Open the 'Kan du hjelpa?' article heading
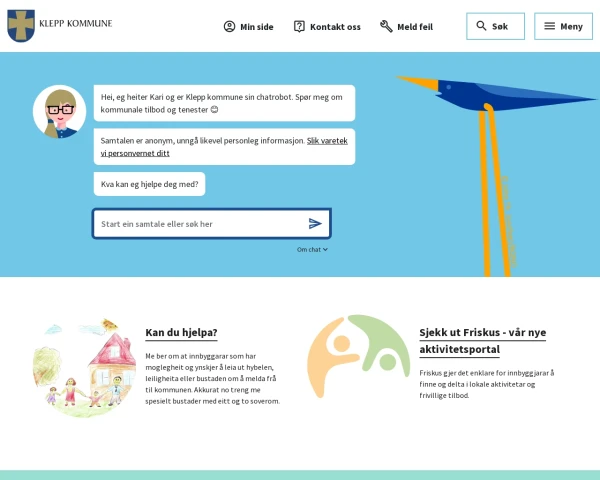The image size is (600, 480). [x=181, y=332]
